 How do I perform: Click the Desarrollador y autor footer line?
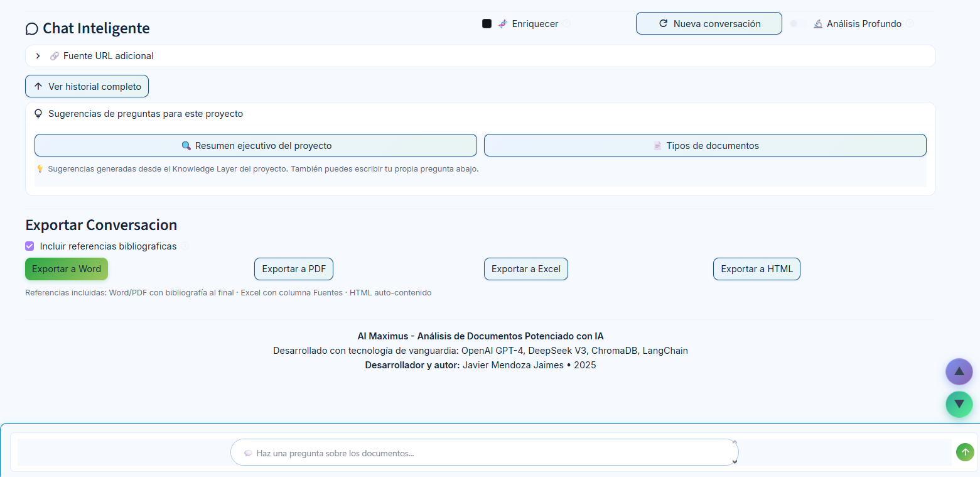480,365
